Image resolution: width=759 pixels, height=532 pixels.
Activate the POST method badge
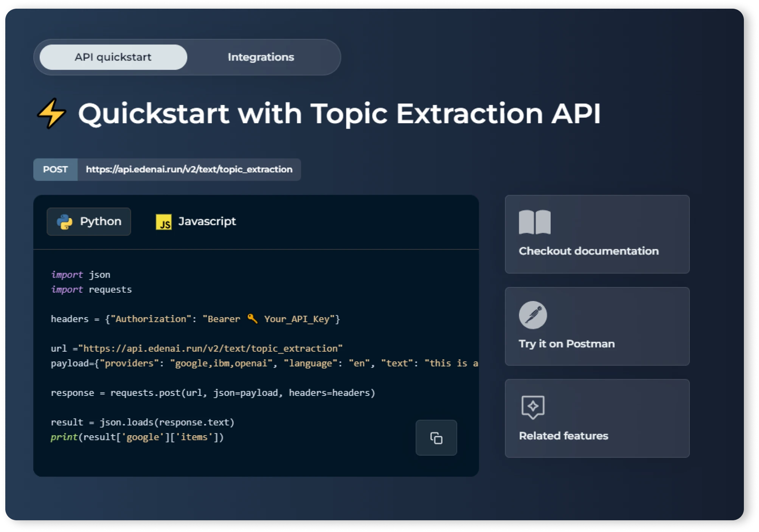tap(55, 169)
